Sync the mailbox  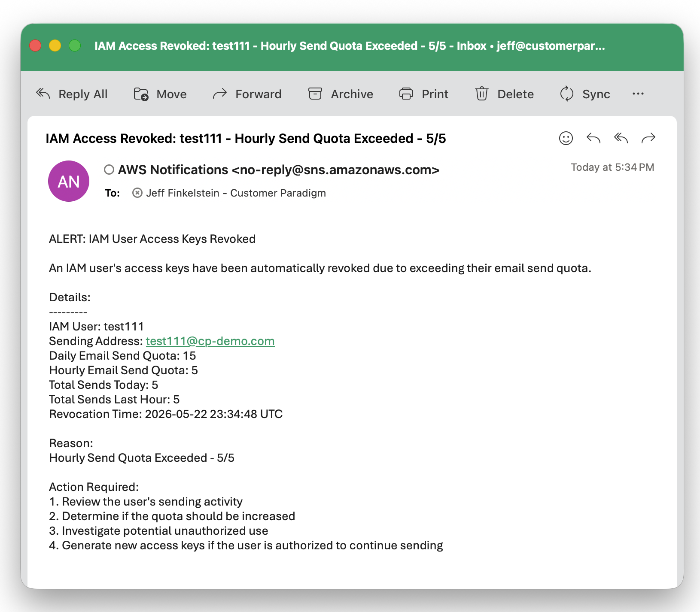tap(585, 94)
